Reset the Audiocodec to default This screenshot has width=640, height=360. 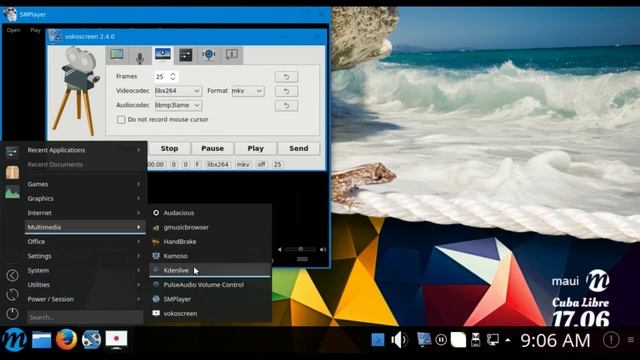coord(286,106)
